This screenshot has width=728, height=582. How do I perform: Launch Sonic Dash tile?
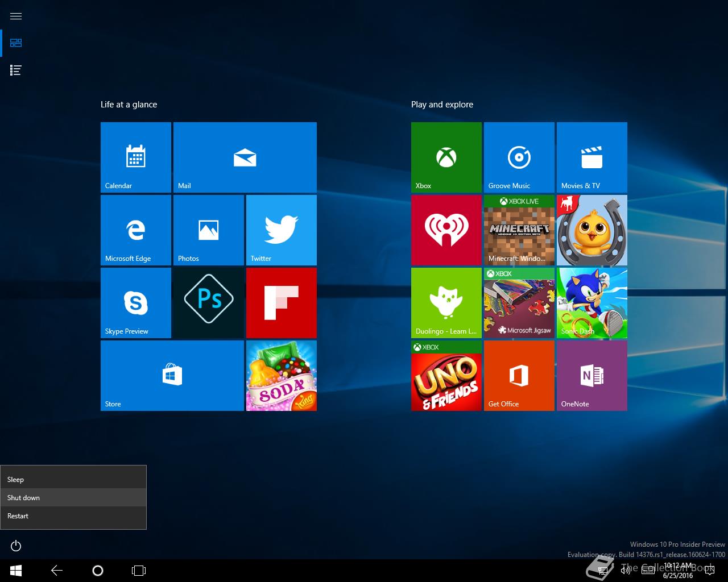point(592,303)
